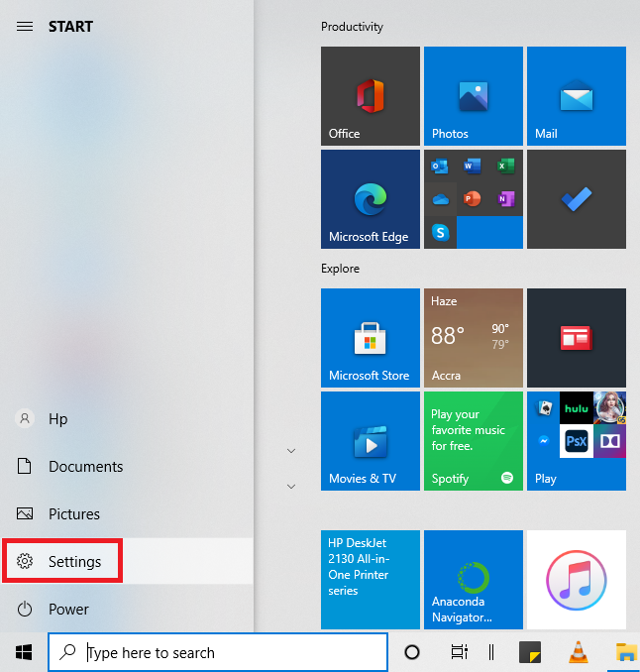Viewport: 640px width, 672px height.
Task: Open Documents from Start sidebar
Action: (127, 466)
